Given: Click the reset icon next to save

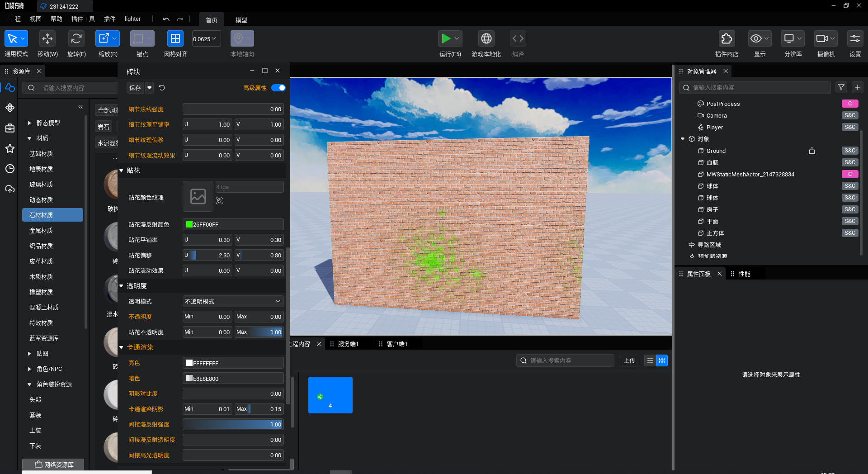Looking at the screenshot, I should (x=162, y=88).
